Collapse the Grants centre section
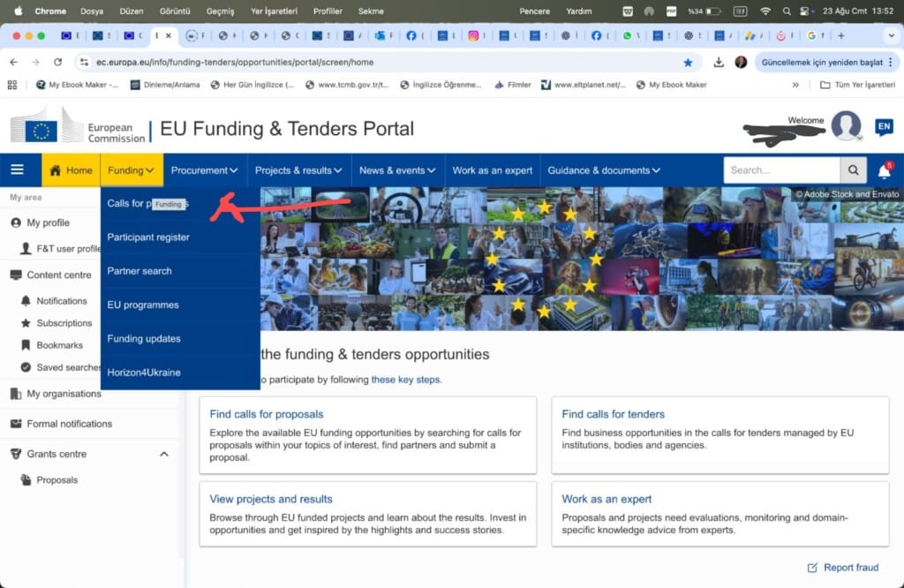The width and height of the screenshot is (904, 588). (x=163, y=453)
